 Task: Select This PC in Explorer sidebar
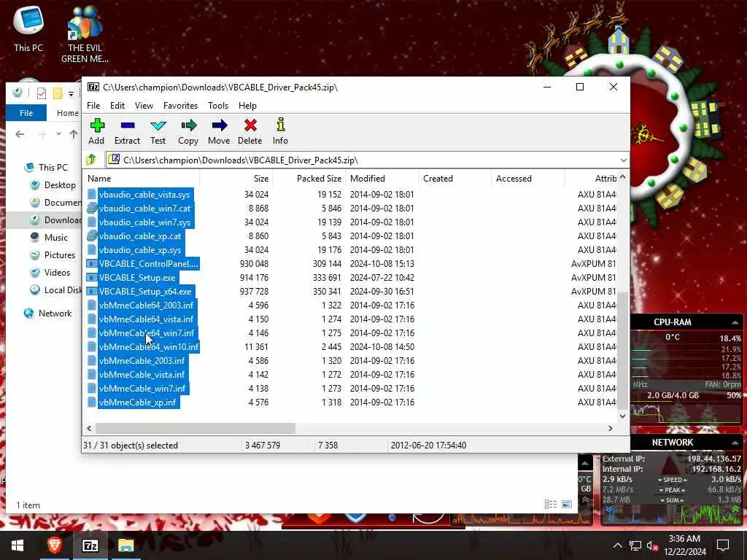pos(47,168)
